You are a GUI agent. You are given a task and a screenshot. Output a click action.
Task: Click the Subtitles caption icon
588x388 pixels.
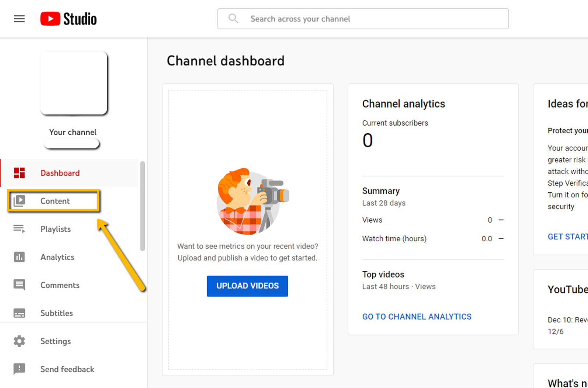19,313
